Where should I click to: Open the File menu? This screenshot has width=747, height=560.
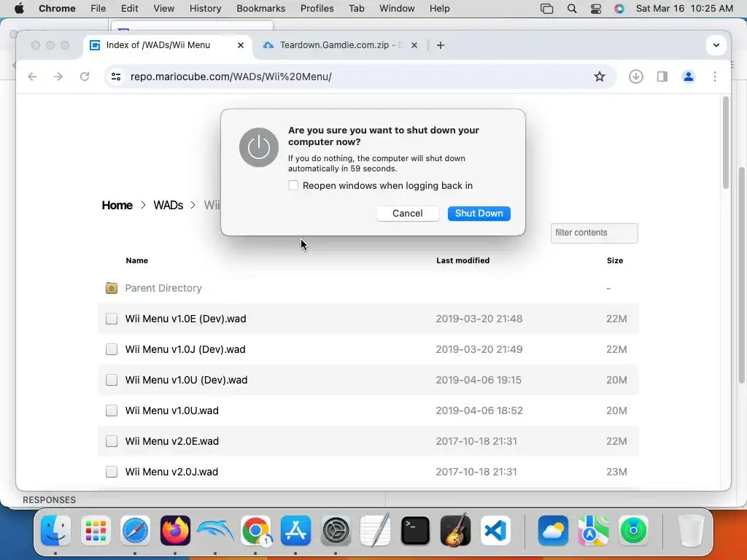(98, 9)
